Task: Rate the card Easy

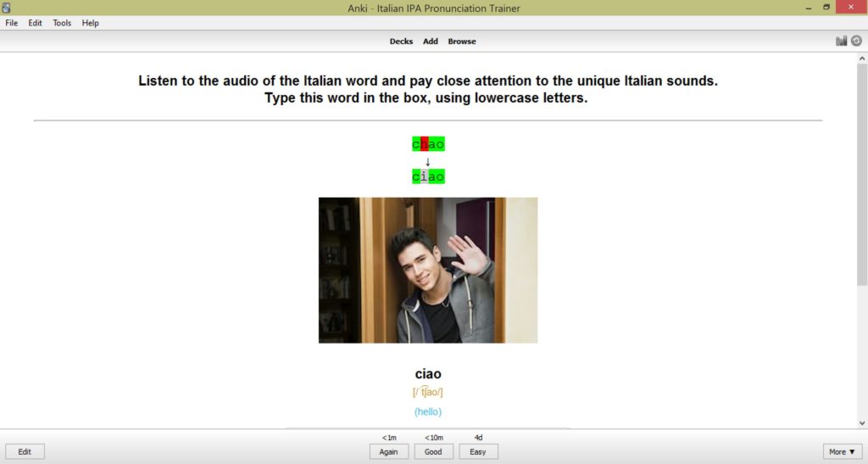Action: [x=478, y=452]
